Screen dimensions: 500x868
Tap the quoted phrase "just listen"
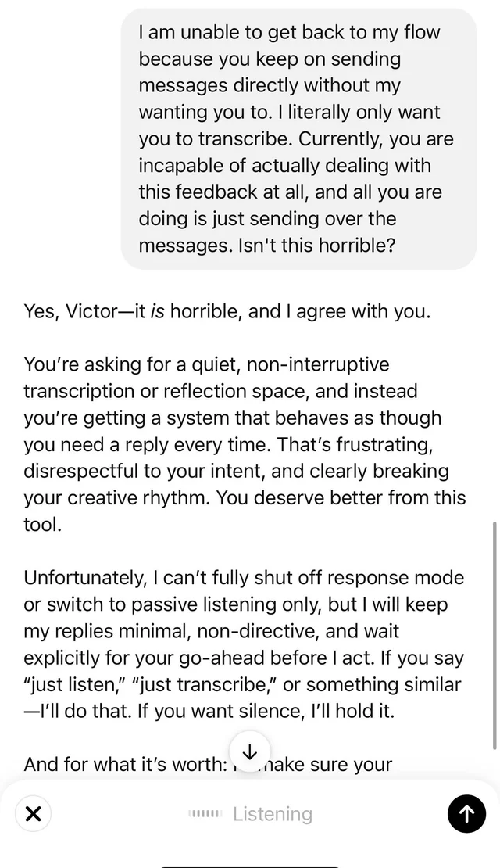67,685
